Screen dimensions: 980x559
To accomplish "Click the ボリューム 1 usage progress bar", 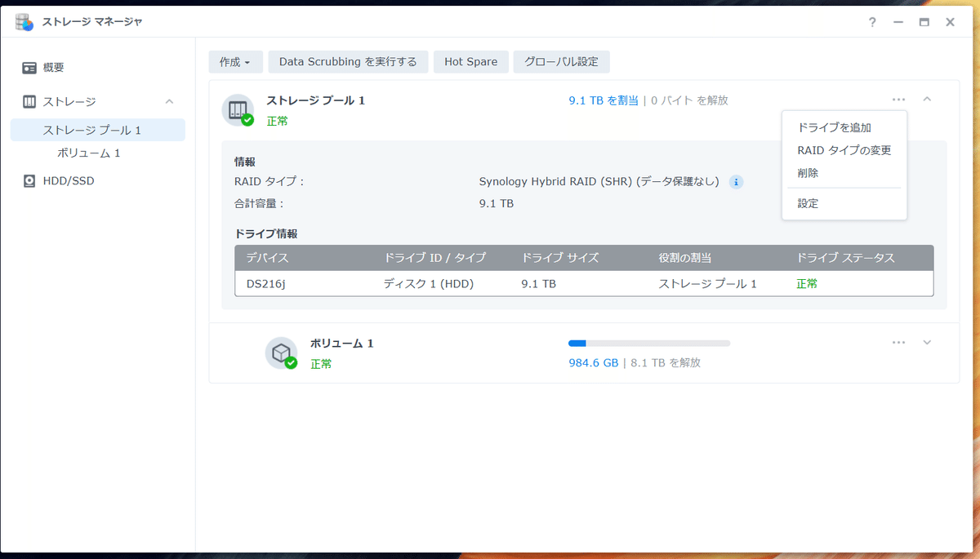I will pos(649,344).
